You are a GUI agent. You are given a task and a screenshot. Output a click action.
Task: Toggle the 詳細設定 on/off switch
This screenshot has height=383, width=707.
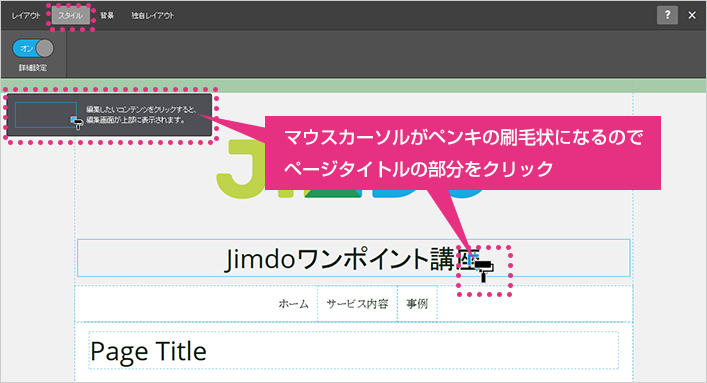coord(33,48)
